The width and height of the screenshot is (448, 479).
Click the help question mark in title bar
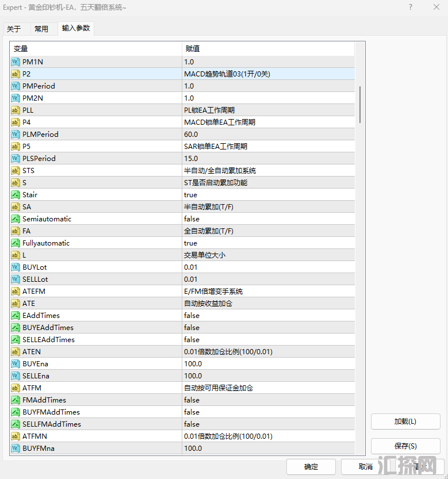coord(410,7)
